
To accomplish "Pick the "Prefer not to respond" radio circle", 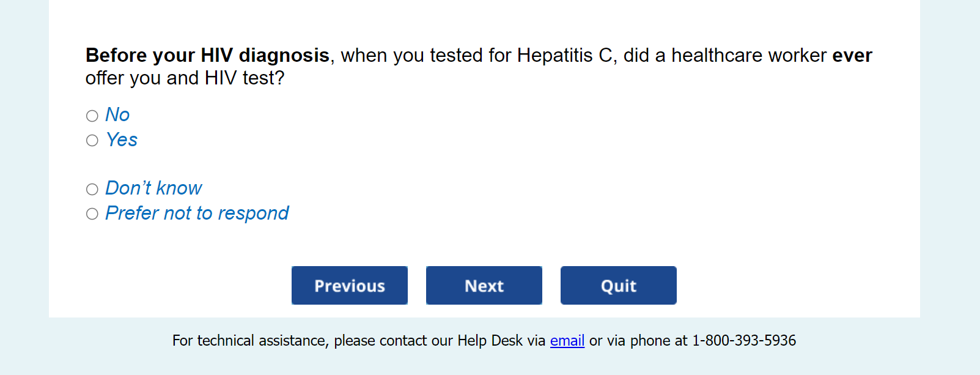I will (x=92, y=214).
